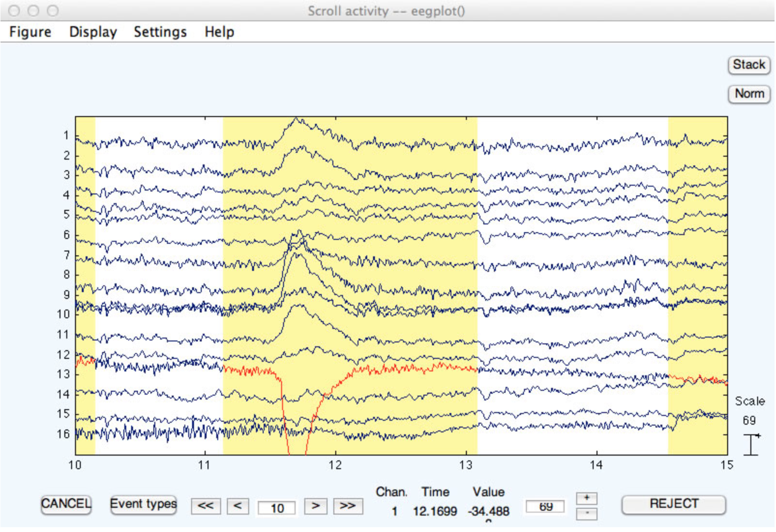
Task: Click the Stack button
Action: tap(749, 65)
